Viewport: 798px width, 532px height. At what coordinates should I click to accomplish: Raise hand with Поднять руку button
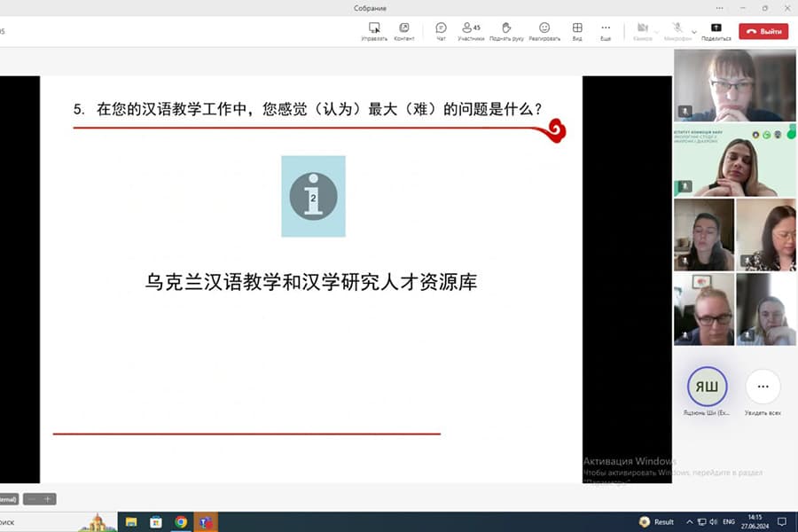coord(506,31)
